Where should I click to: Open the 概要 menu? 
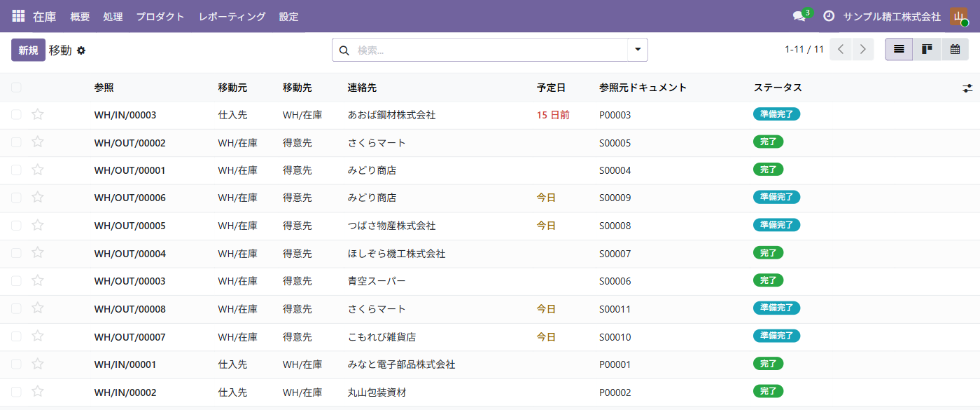click(x=80, y=16)
